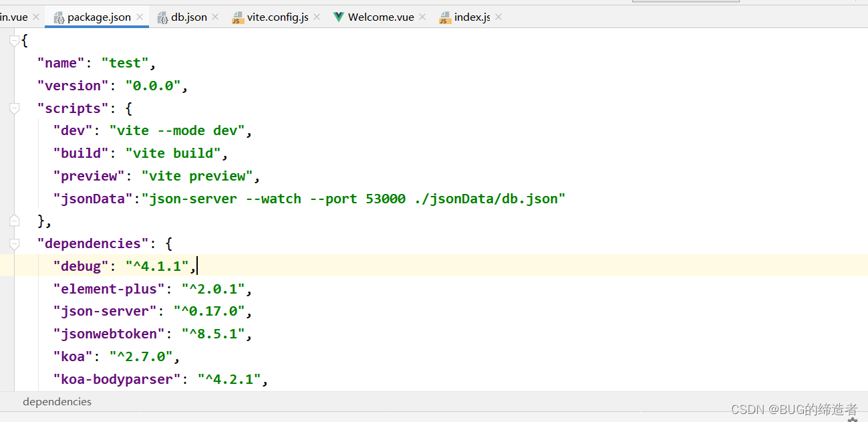Switch to the in.vue tab

tap(13, 17)
